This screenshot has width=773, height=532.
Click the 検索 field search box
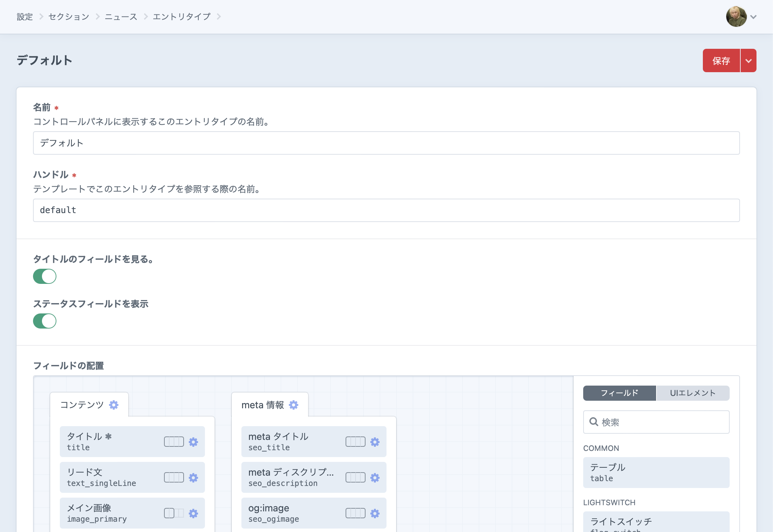point(656,422)
